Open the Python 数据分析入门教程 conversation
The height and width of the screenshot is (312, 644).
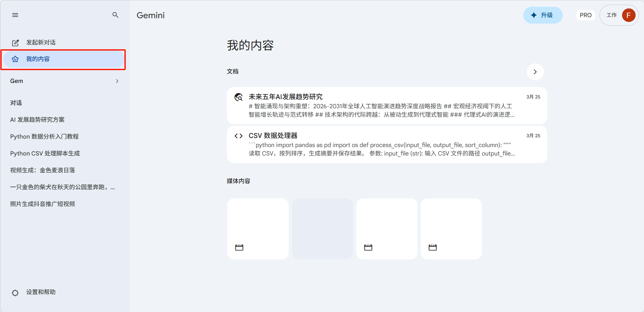click(x=44, y=137)
